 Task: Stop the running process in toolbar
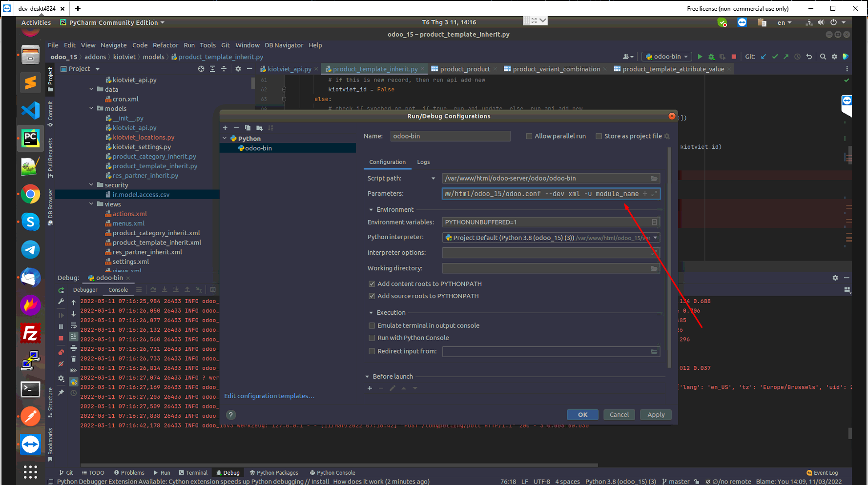click(734, 57)
